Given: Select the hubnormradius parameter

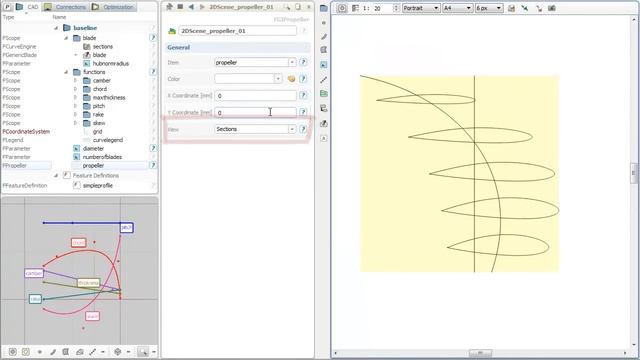Looking at the screenshot, I should (x=111, y=64).
